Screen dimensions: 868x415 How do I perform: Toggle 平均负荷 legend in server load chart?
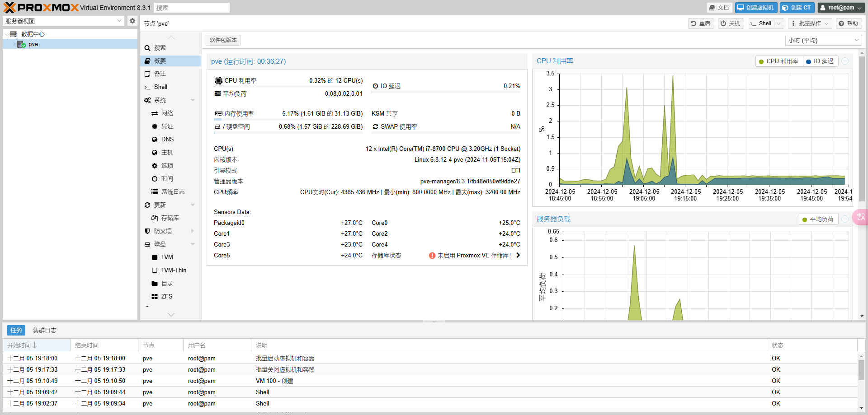[818, 219]
